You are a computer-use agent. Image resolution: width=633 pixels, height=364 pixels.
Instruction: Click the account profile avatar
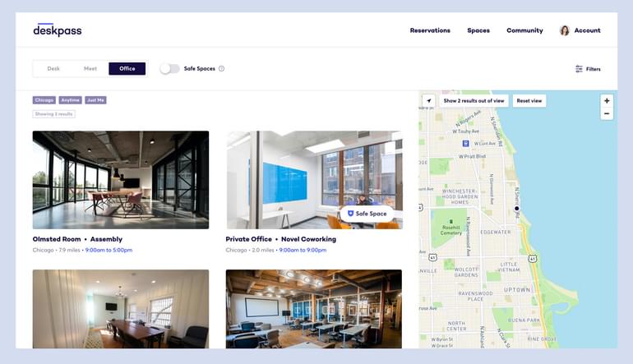coord(565,30)
